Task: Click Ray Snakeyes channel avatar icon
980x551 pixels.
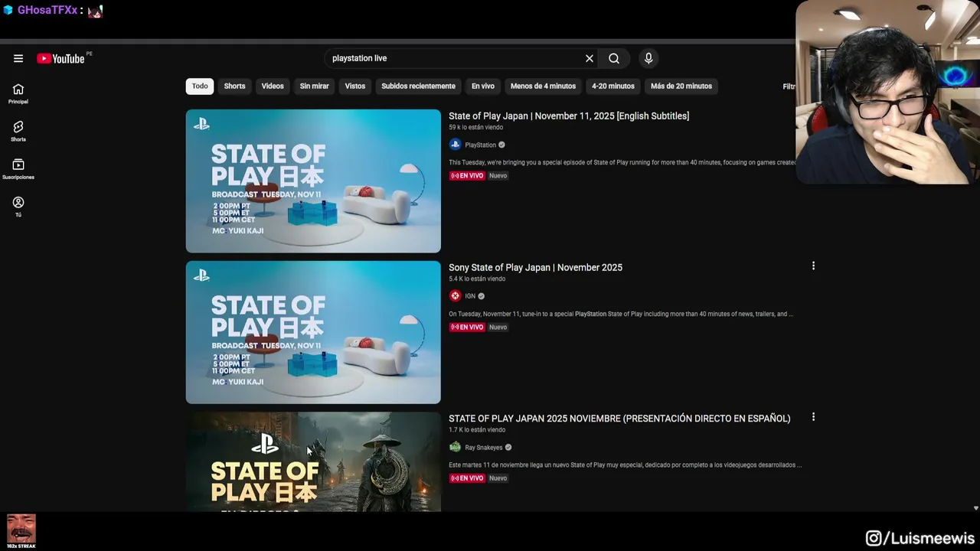Action: click(x=456, y=447)
